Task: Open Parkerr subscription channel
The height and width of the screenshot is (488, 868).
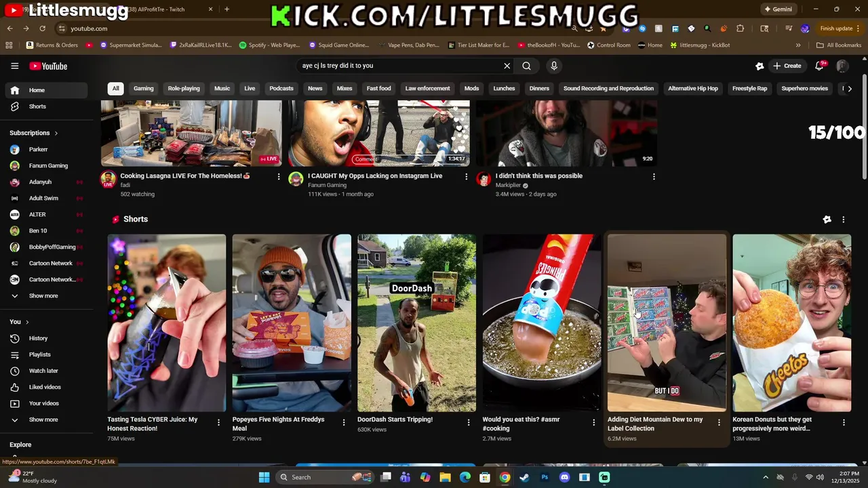Action: [45, 149]
